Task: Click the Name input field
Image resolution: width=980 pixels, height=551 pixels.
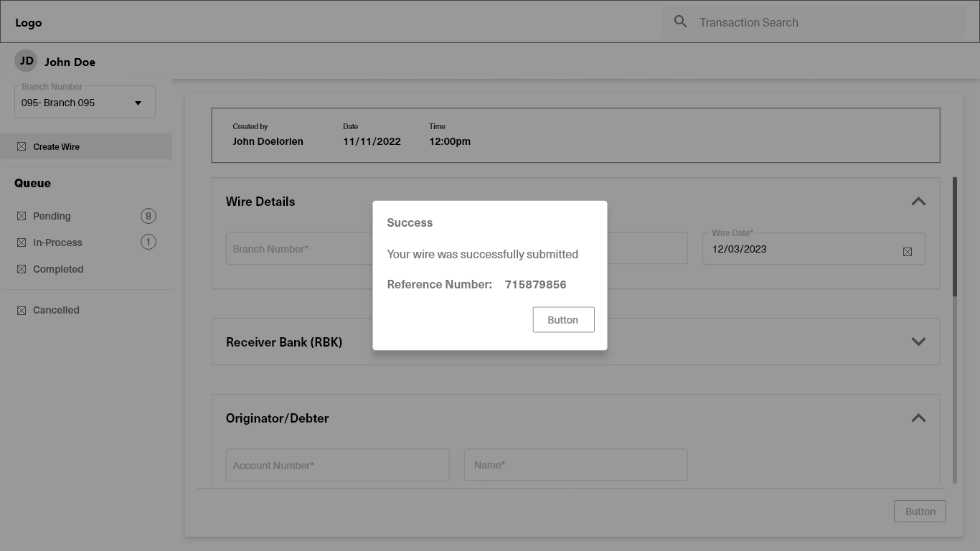Action: click(575, 465)
